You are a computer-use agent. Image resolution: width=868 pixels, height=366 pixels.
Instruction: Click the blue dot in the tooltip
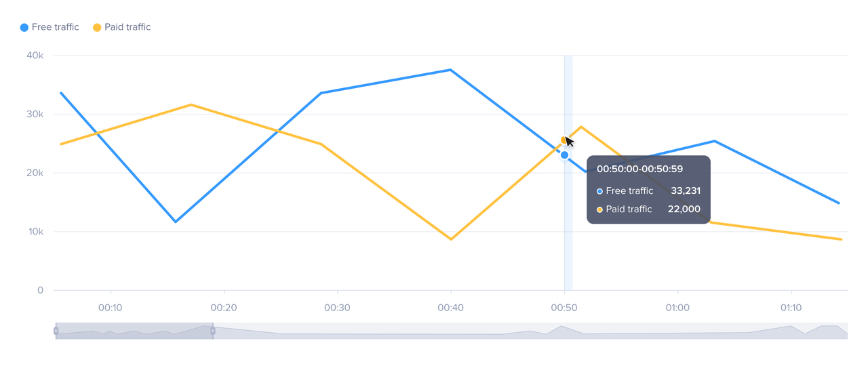[599, 191]
